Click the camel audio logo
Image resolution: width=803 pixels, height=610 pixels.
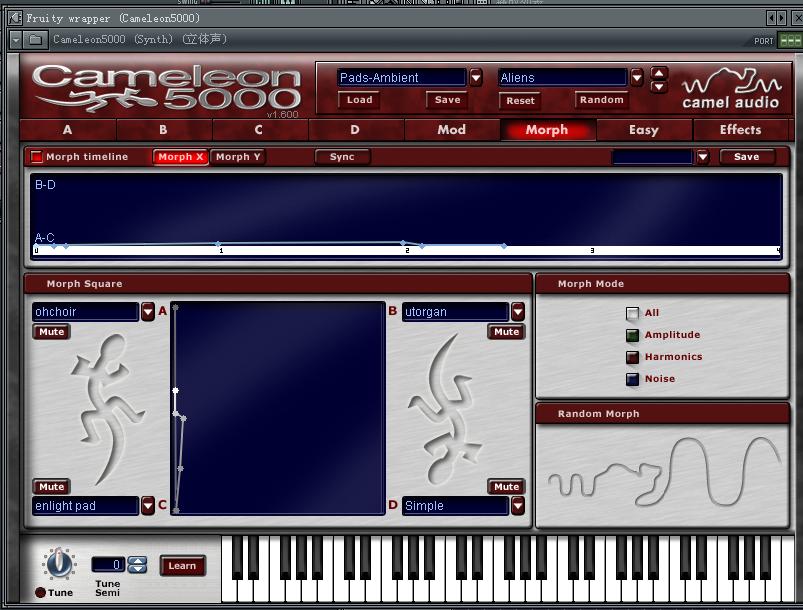730,89
